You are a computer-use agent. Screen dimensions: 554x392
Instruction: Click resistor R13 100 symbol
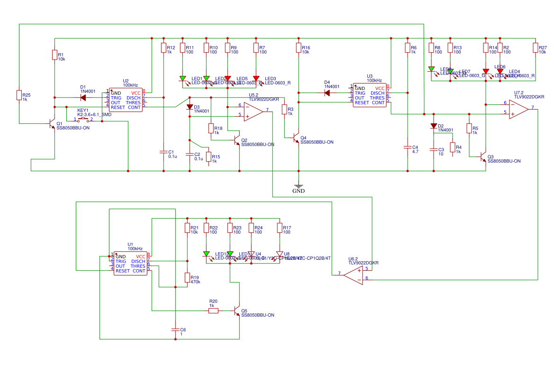[451, 48]
